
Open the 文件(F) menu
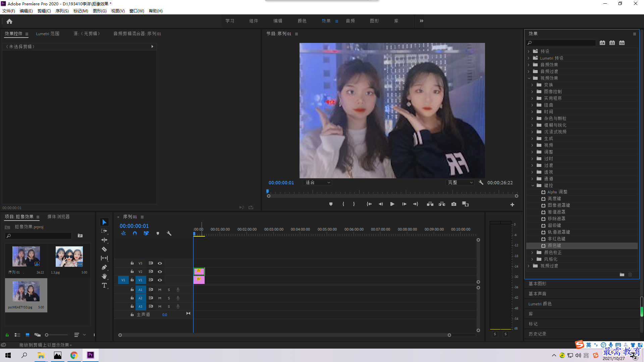[x=9, y=11]
